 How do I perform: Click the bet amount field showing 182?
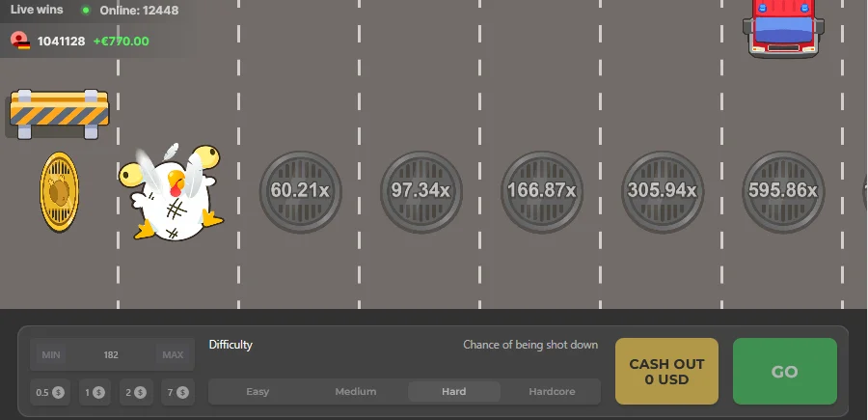click(111, 354)
